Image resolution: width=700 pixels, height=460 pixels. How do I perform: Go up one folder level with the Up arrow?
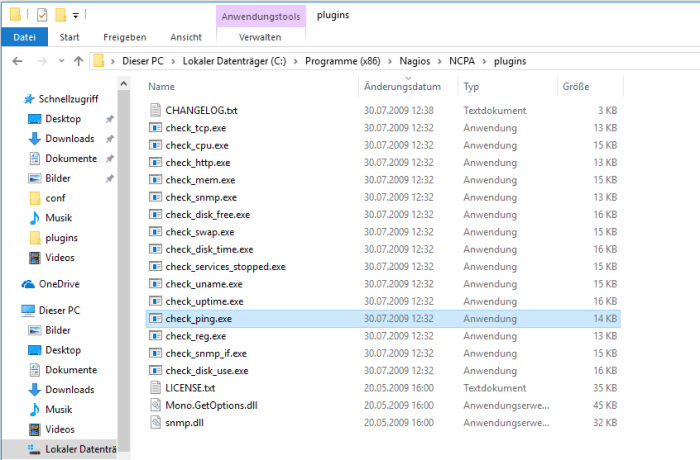pos(79,61)
